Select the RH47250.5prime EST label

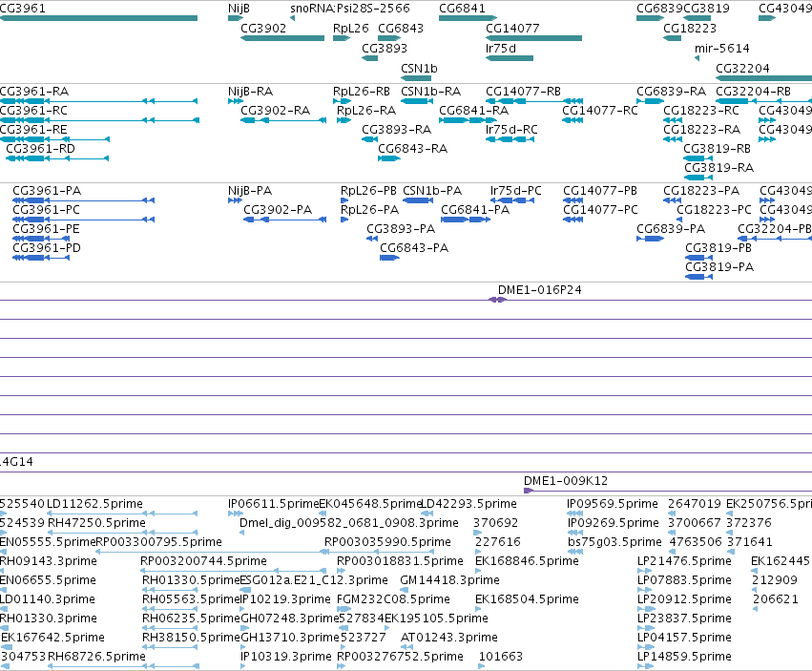[96, 523]
